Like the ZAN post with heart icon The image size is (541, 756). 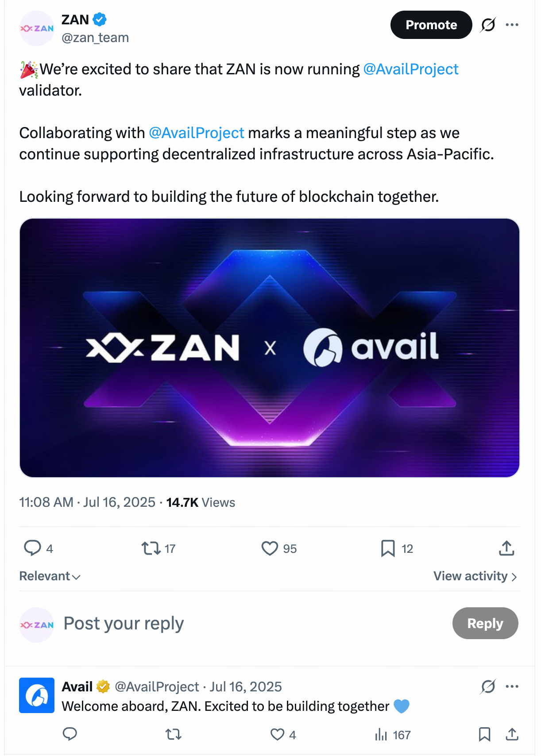[270, 548]
